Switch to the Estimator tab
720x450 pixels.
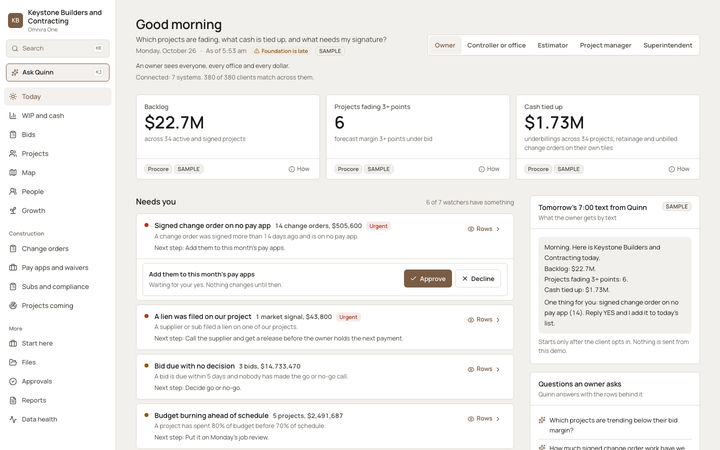(553, 45)
